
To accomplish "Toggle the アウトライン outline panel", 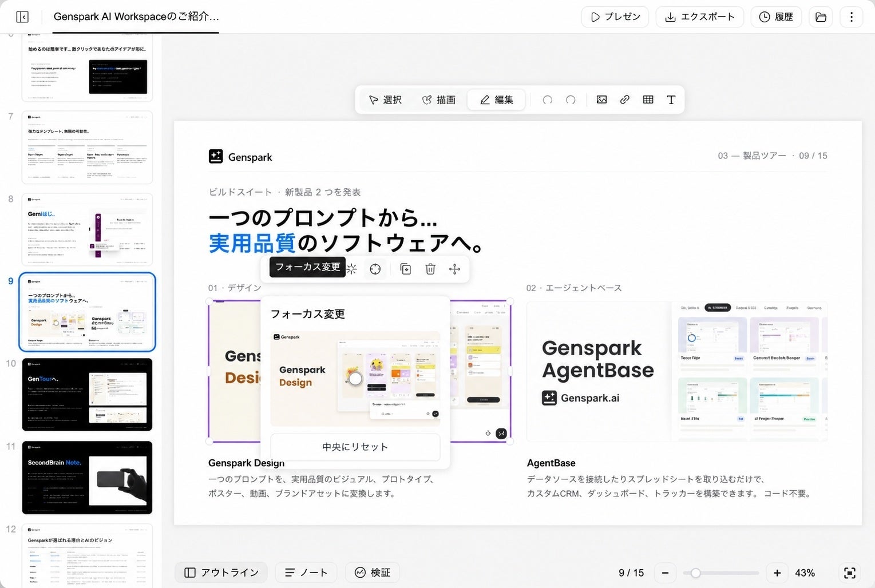I will coord(221,573).
